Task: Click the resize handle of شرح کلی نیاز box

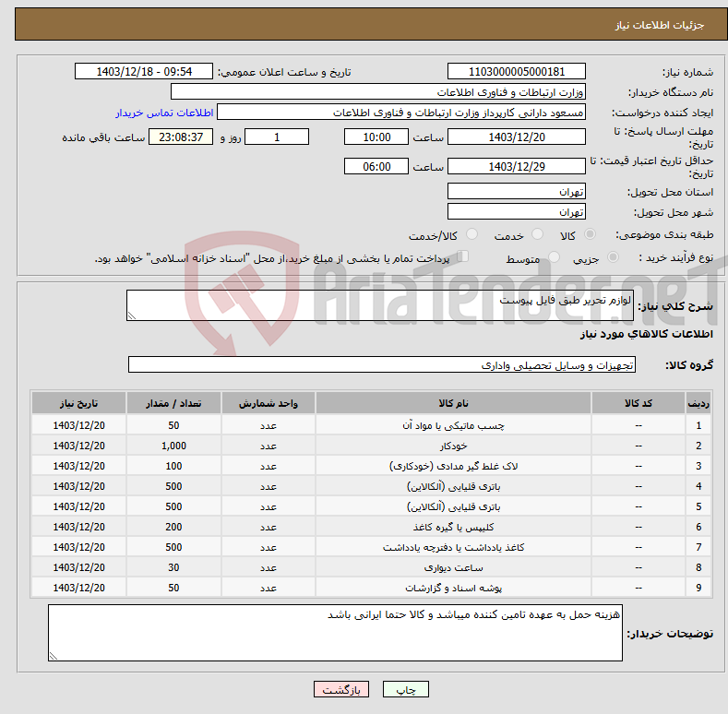Action: (x=132, y=316)
